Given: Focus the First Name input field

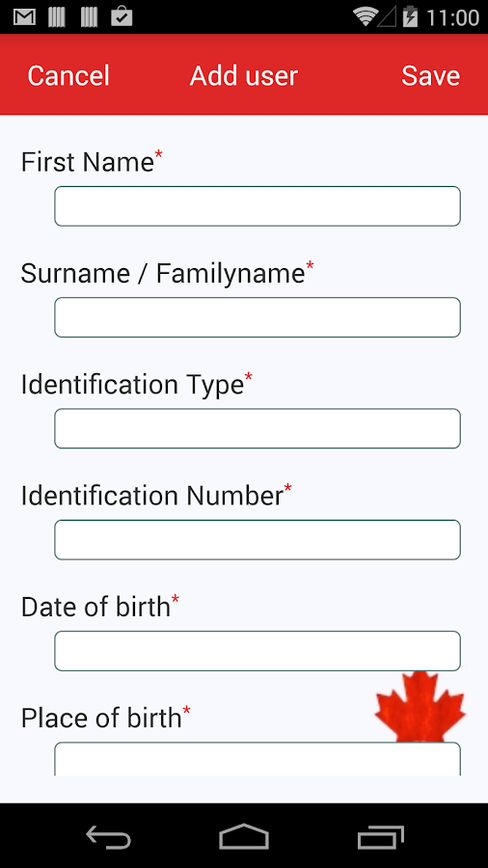Looking at the screenshot, I should (258, 206).
